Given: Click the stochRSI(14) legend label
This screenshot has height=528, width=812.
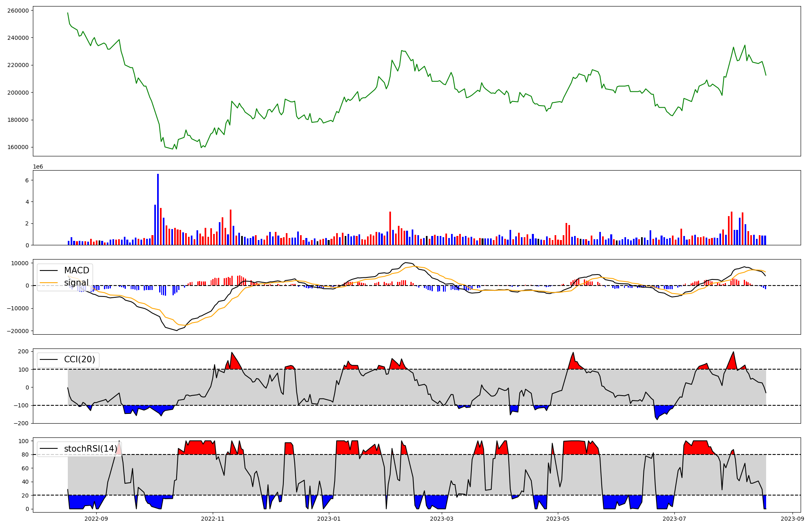Looking at the screenshot, I should click(x=91, y=449).
